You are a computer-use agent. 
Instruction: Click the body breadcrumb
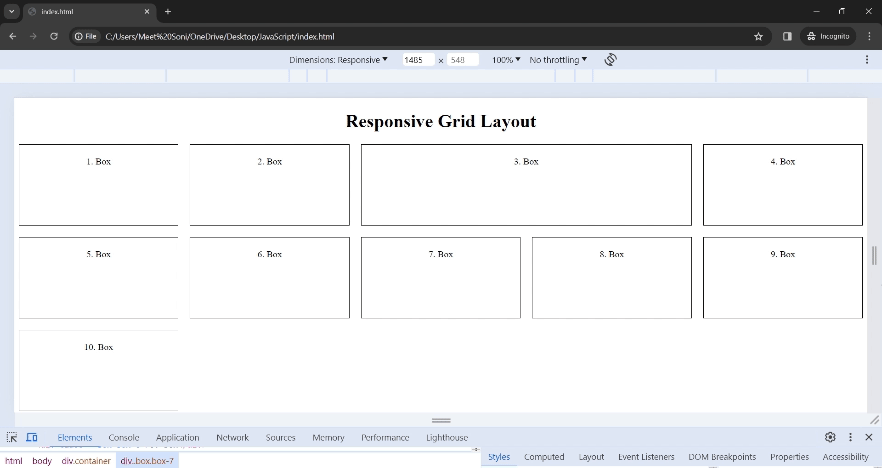(x=42, y=461)
